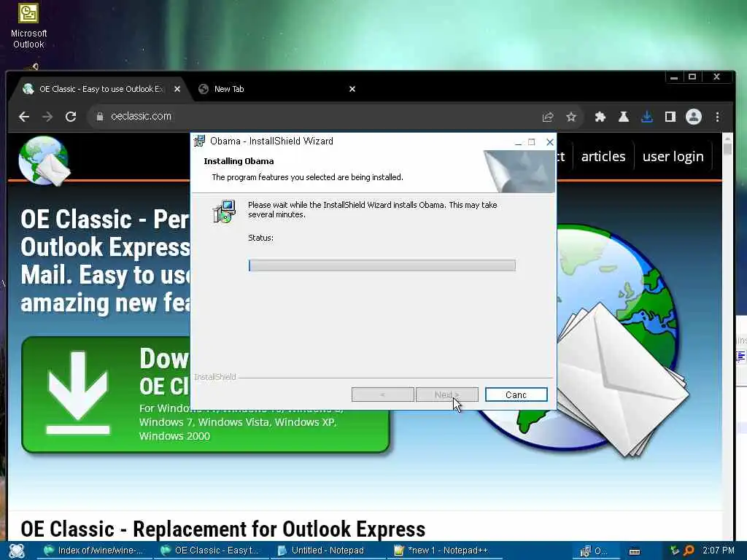Image resolution: width=747 pixels, height=560 pixels.
Task: Click the disabled Next button
Action: click(446, 394)
